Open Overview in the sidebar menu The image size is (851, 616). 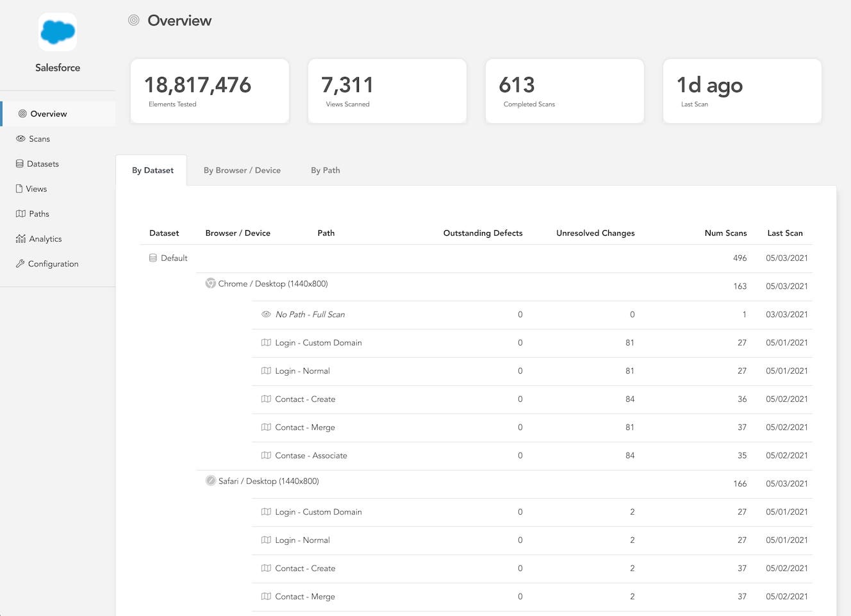coord(58,113)
